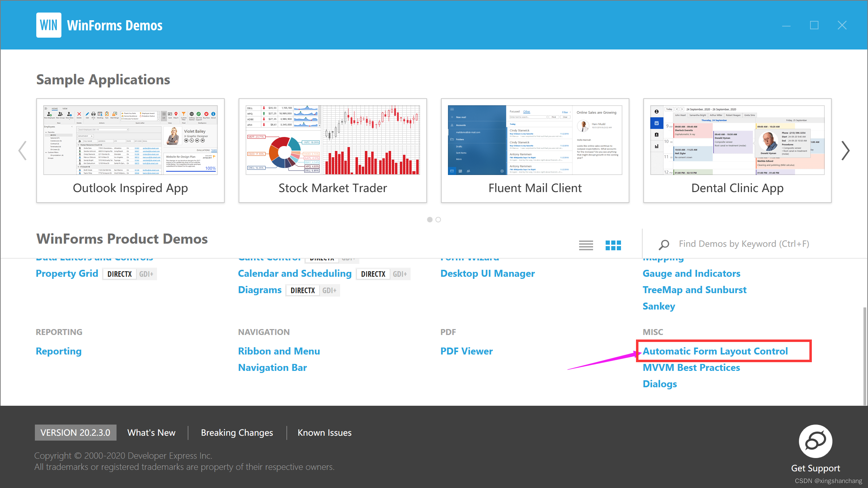Switch to grid tile view icon
868x488 pixels.
tap(613, 245)
